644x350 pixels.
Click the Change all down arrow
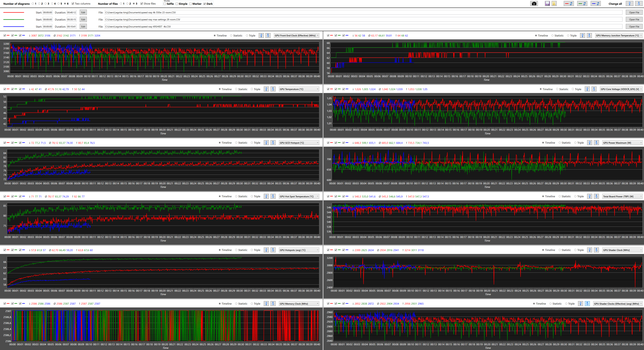tap(639, 4)
